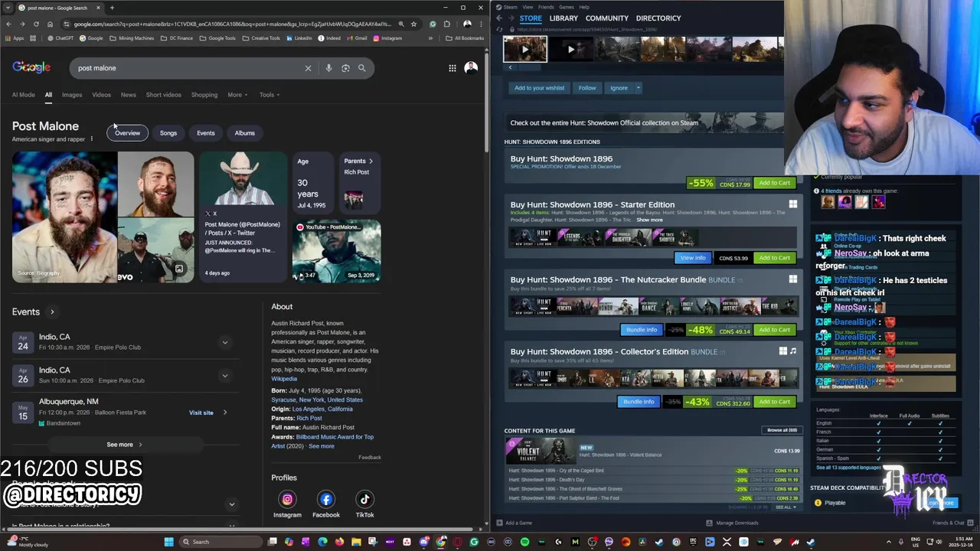Select the Songs chip
The height and width of the screenshot is (551, 980).
click(168, 133)
